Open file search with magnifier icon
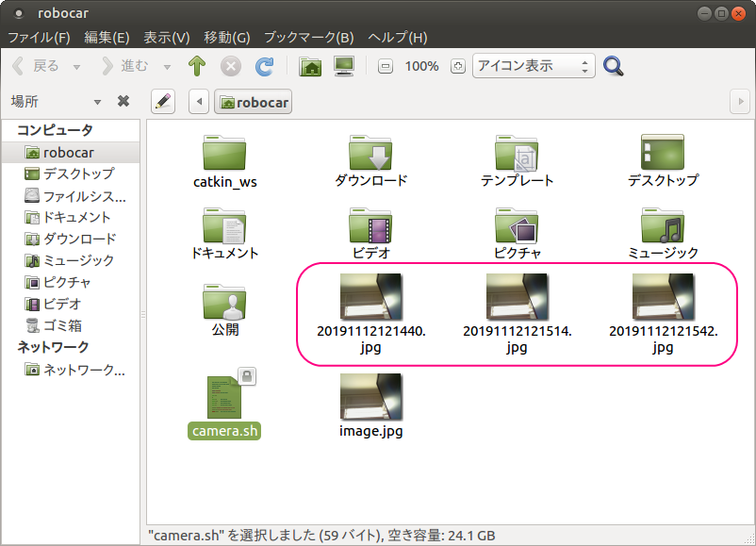Image resolution: width=756 pixels, height=546 pixels. click(614, 66)
